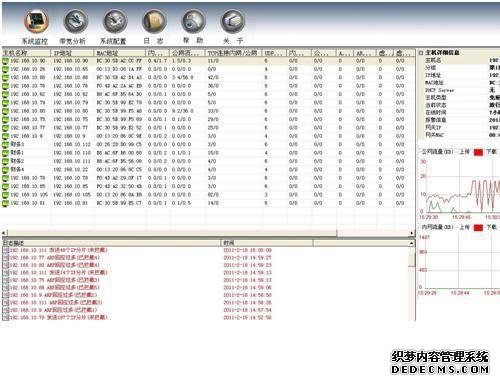The width and height of the screenshot is (500, 384).
Task: Select the green host icon for 财务2
Action: tap(5, 161)
